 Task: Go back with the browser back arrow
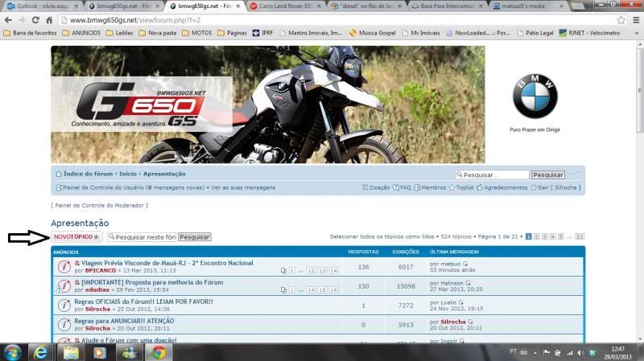[8, 20]
